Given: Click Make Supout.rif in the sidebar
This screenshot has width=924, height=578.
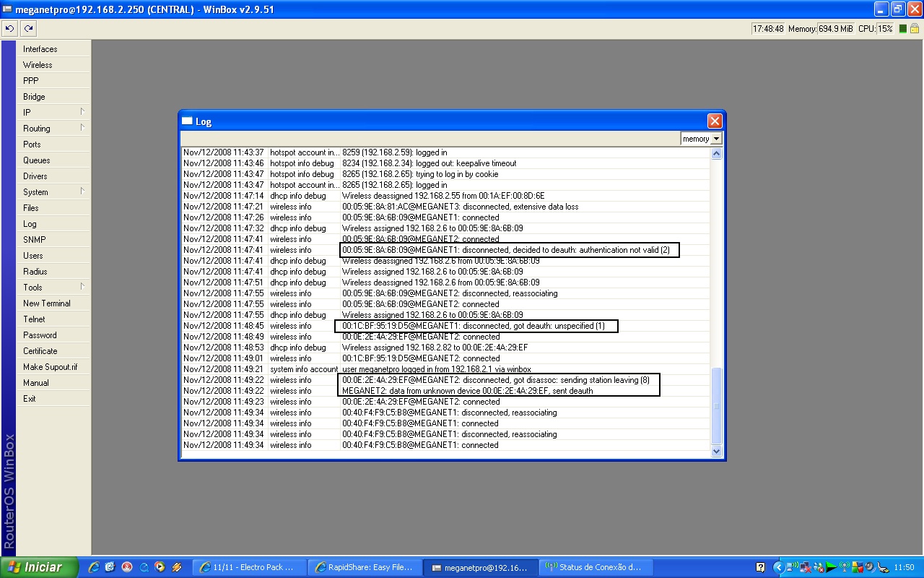Looking at the screenshot, I should (54, 366).
